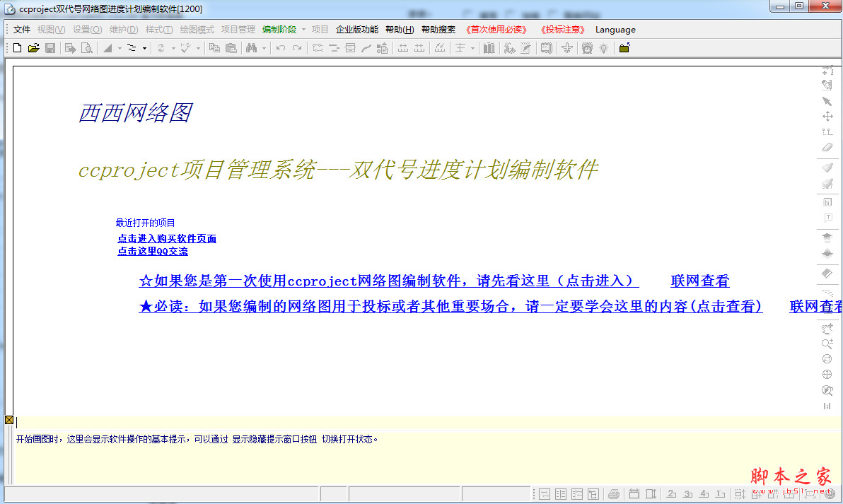Click the copy icon on the toolbar
The width and height of the screenshot is (843, 504).
pos(215,47)
